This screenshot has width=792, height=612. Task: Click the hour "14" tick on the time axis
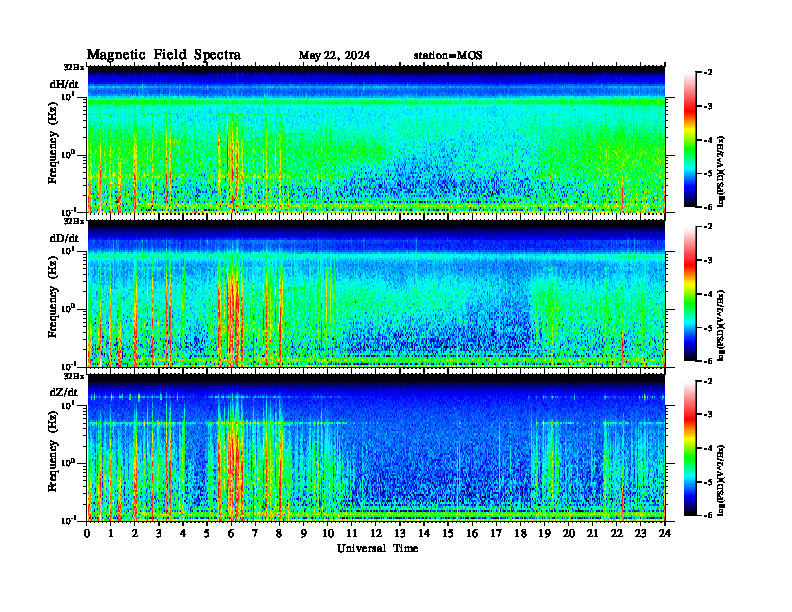coord(424,534)
